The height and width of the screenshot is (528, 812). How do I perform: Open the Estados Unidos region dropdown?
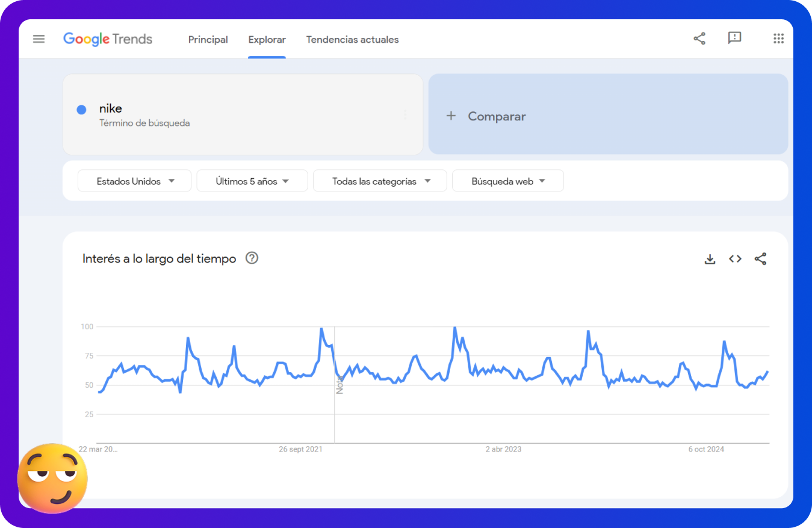134,181
